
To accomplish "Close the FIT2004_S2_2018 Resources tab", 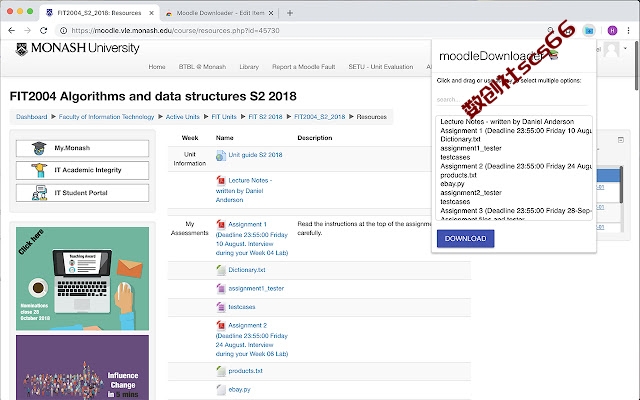I will tap(151, 13).
